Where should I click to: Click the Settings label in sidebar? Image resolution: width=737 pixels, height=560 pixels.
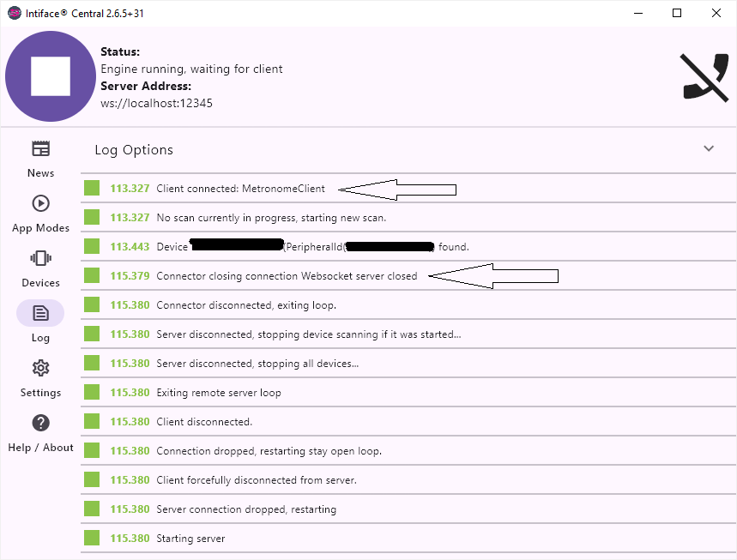pos(41,393)
